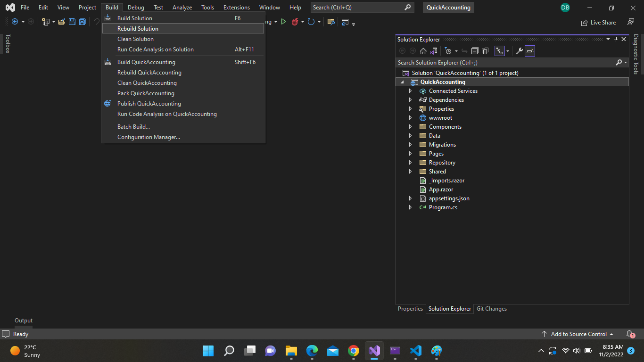Toggle auto-hide pin on Solution Explorer

tap(616, 40)
